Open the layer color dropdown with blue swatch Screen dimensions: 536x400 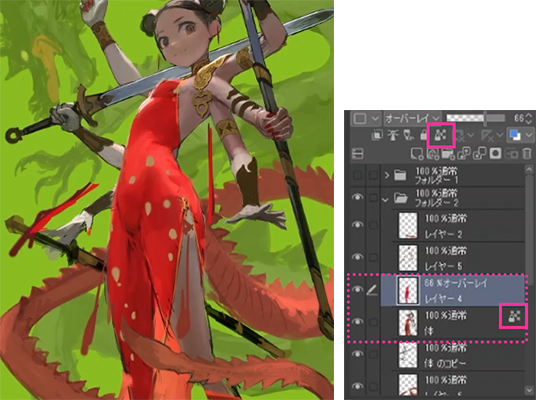[x=520, y=135]
